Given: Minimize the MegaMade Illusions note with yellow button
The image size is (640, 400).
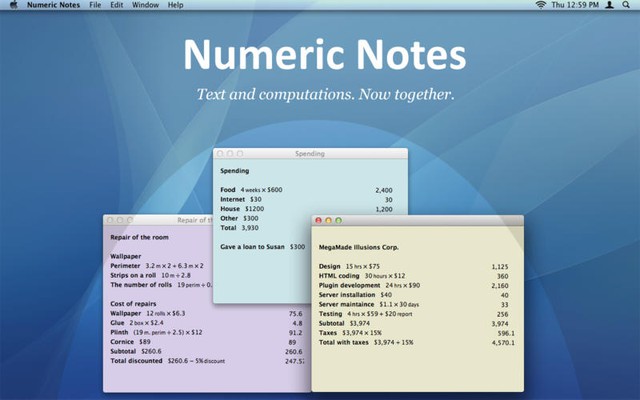Looking at the screenshot, I should pyautogui.click(x=329, y=220).
